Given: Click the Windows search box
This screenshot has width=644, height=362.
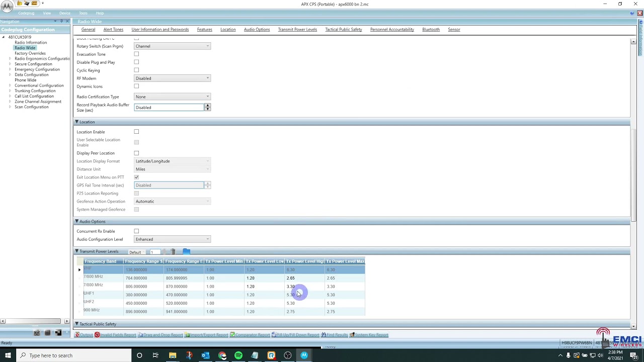Looking at the screenshot, I should pyautogui.click(x=73, y=355).
